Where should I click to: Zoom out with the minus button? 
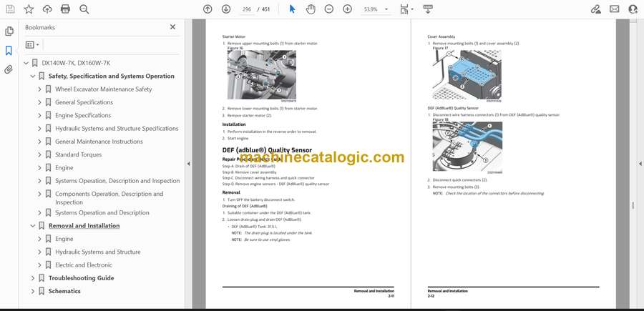tap(329, 9)
